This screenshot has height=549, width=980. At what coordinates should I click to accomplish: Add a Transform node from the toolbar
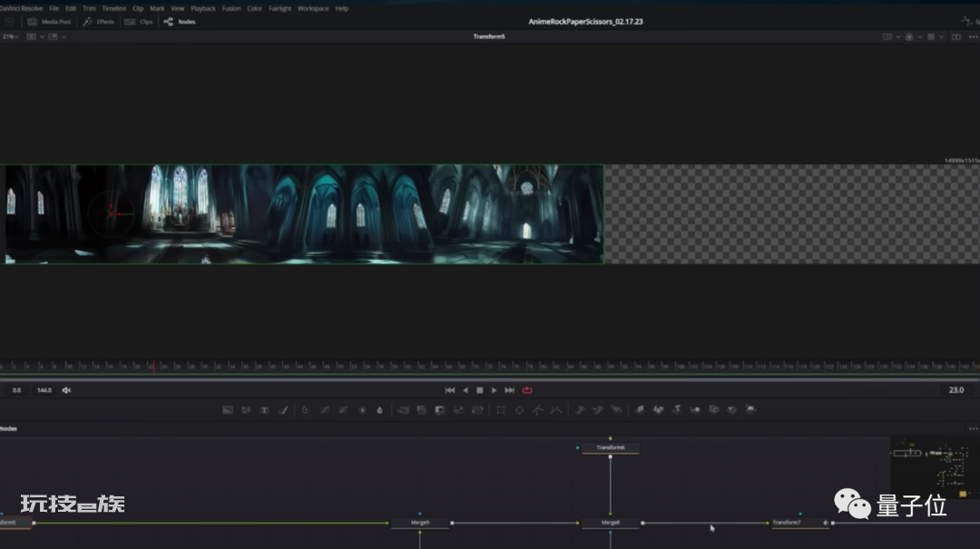[x=477, y=409]
